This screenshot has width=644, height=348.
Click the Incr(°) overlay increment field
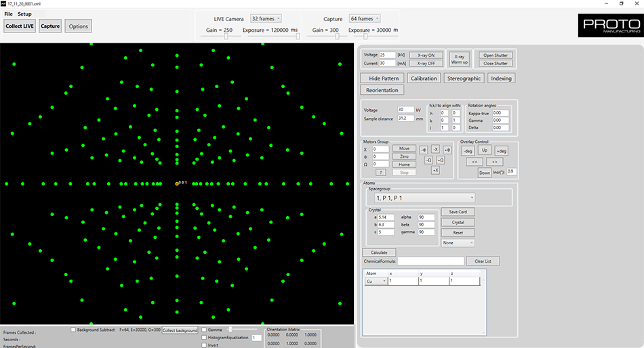click(x=511, y=171)
